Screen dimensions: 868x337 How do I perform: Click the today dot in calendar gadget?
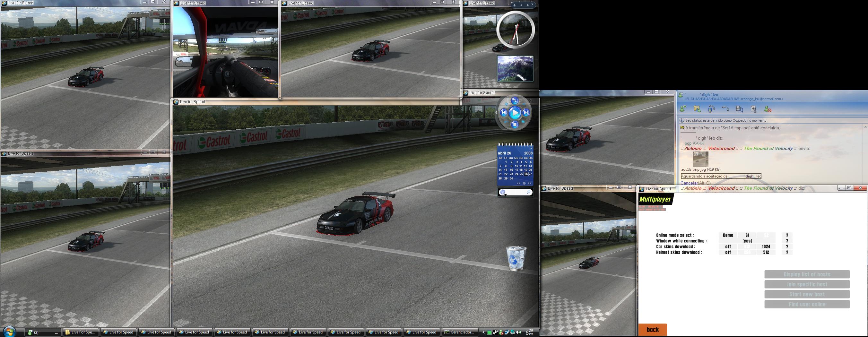click(x=524, y=183)
